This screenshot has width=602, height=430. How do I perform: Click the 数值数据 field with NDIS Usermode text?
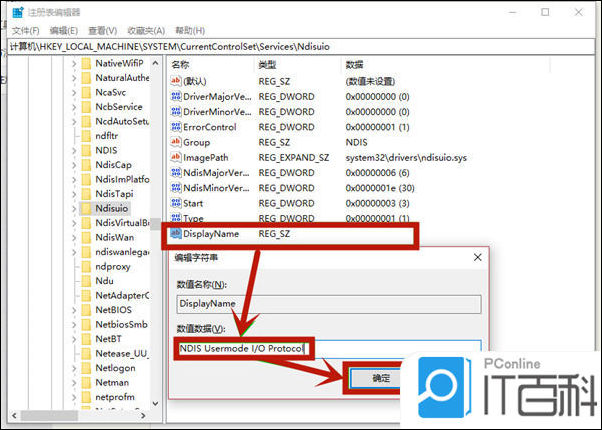click(x=329, y=349)
